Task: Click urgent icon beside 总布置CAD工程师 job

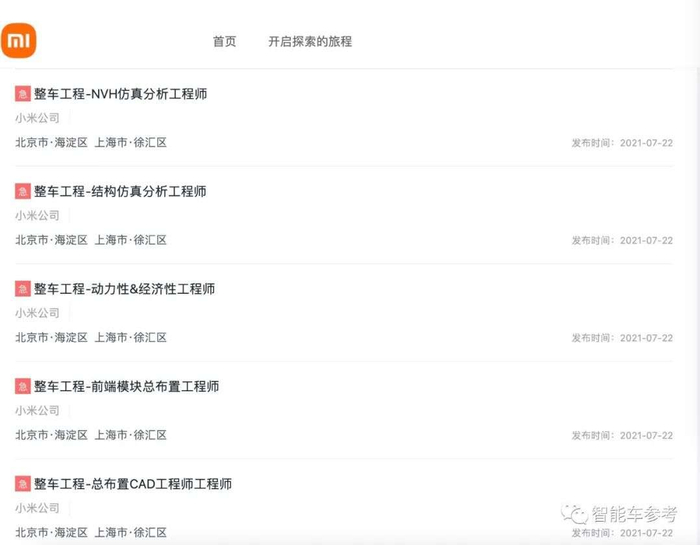Action: point(22,484)
